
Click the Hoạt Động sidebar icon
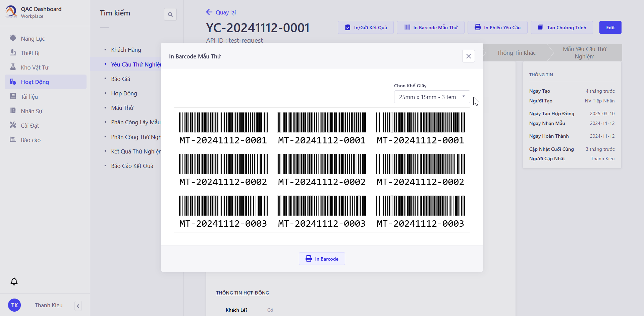pyautogui.click(x=13, y=82)
